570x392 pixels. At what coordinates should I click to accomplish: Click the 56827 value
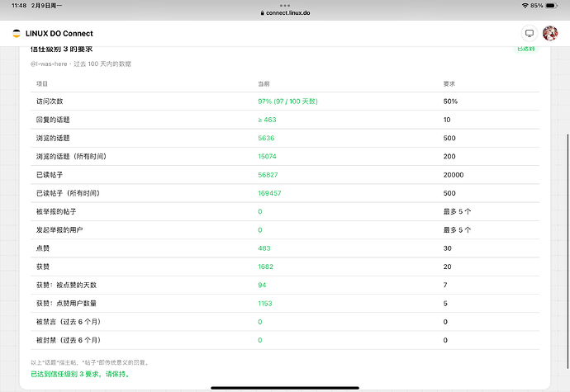pos(268,175)
